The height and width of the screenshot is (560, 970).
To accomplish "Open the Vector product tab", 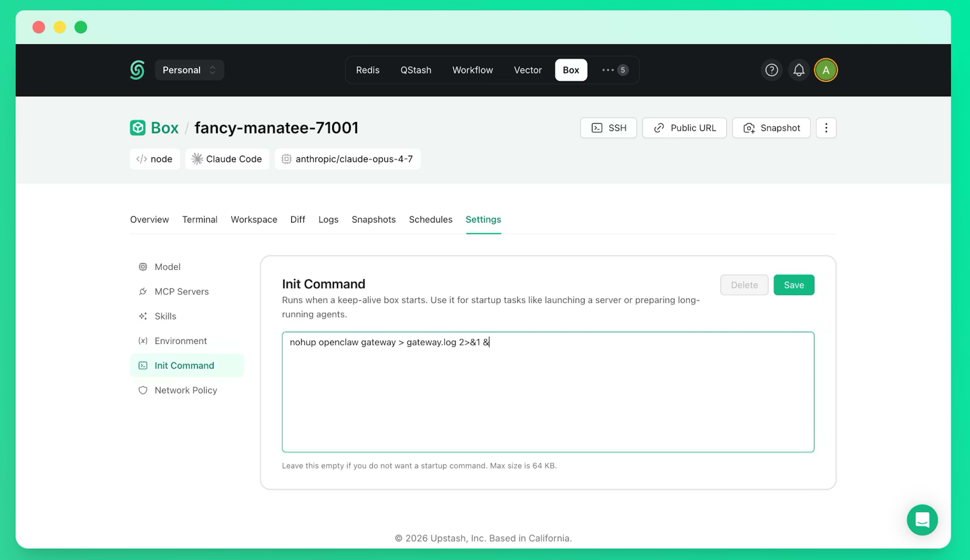I will (x=527, y=70).
